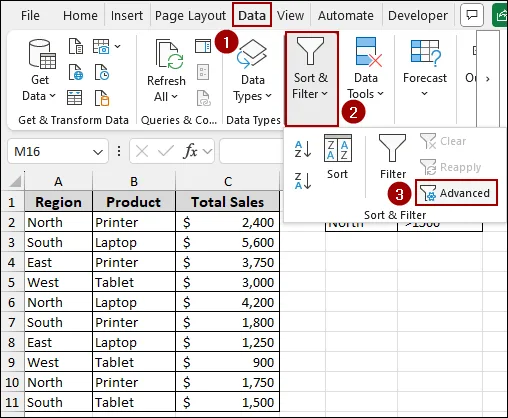The image size is (508, 418).
Task: Switch to the Home tab
Action: (80, 15)
